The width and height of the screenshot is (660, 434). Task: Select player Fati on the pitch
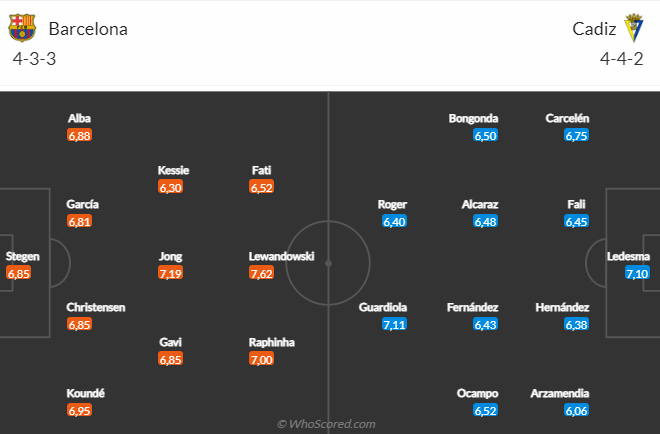[x=262, y=170]
